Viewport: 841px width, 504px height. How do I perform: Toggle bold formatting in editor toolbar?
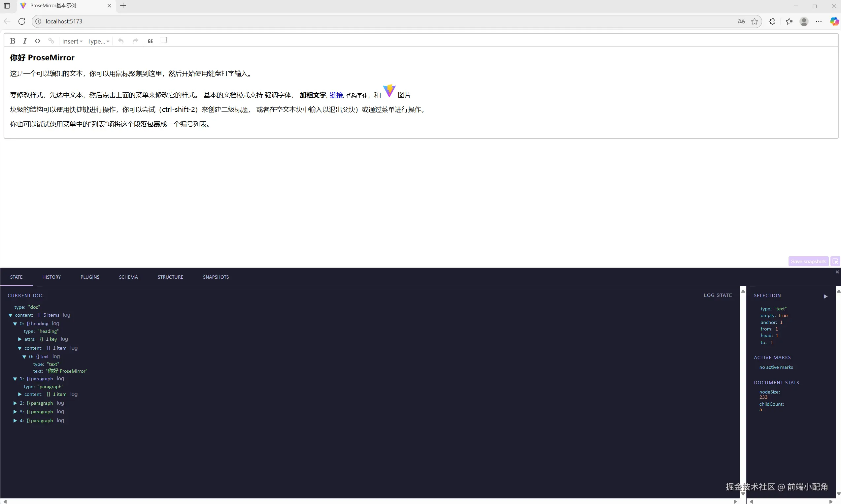[13, 41]
